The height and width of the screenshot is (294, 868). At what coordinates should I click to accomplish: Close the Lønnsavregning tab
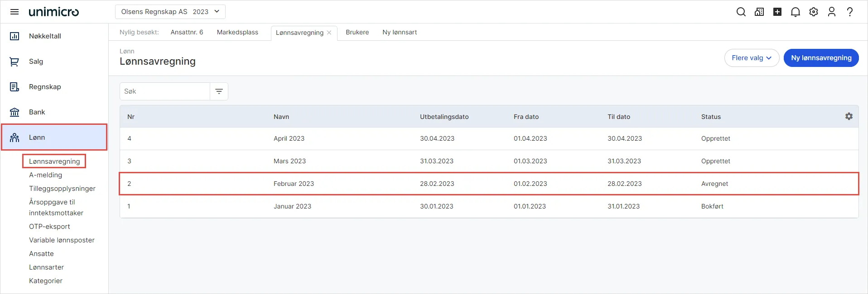coord(329,33)
